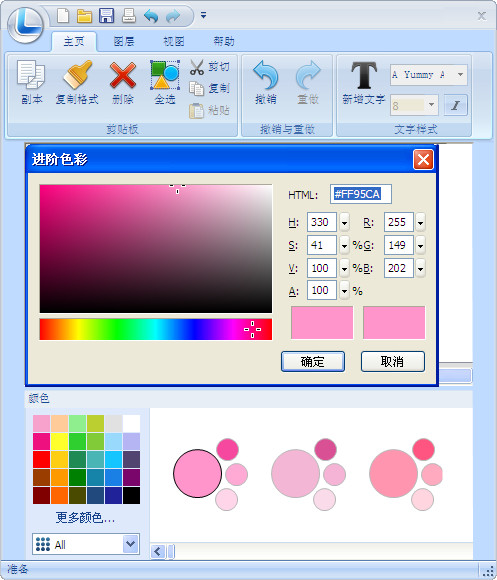Click the left pink preview color swatch
Image resolution: width=497 pixels, height=580 pixels.
point(322,322)
